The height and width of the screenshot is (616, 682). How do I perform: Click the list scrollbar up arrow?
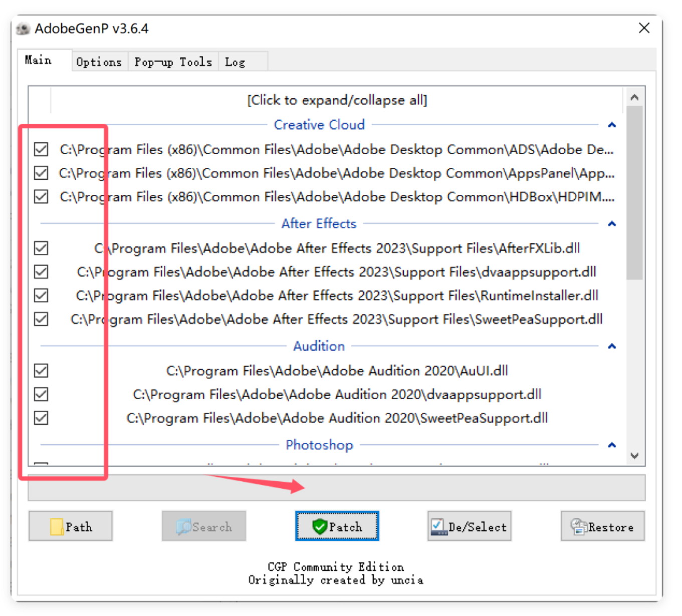tap(634, 97)
